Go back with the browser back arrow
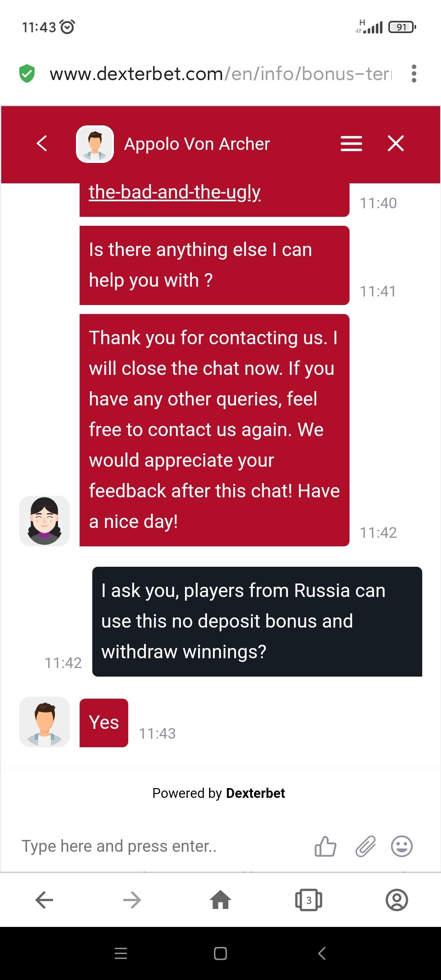This screenshot has height=980, width=441. pyautogui.click(x=44, y=900)
